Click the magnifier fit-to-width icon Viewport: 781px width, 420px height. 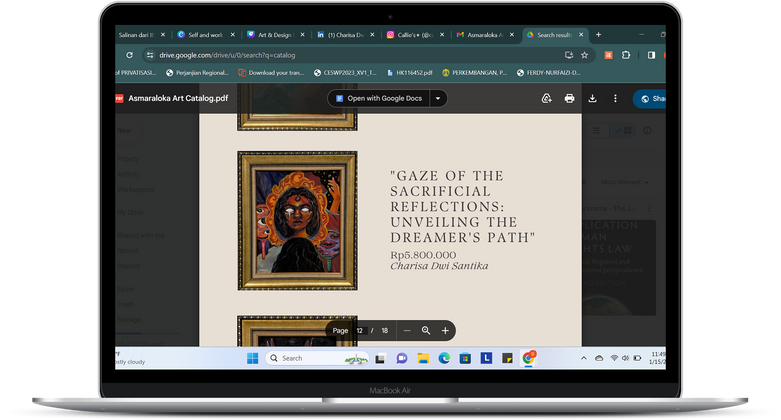pyautogui.click(x=426, y=330)
